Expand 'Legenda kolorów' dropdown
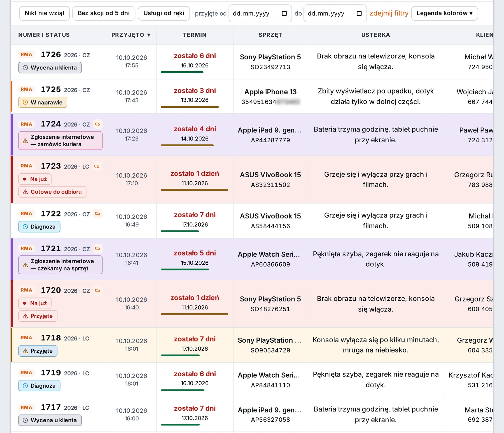 point(444,13)
